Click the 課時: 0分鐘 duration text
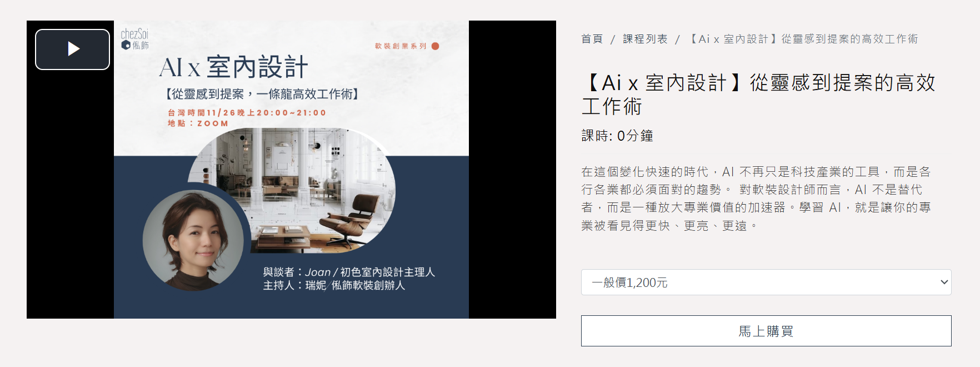This screenshot has height=367, width=980. click(617, 136)
